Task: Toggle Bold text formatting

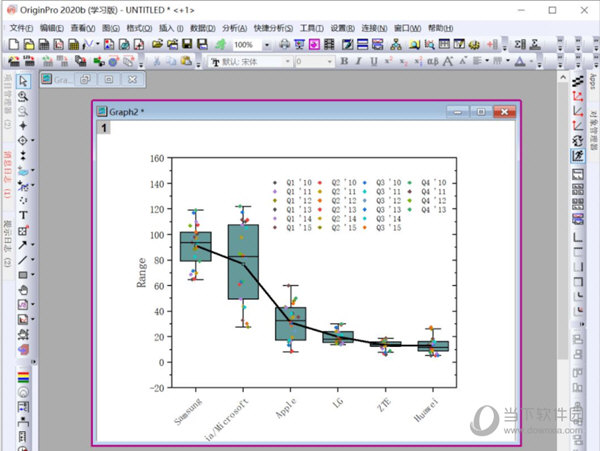Action: click(343, 62)
